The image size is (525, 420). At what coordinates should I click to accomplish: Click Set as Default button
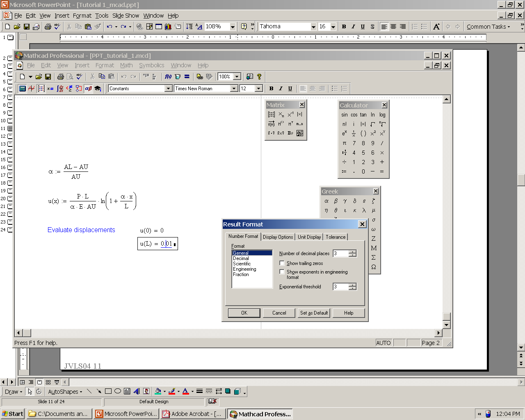point(314,313)
